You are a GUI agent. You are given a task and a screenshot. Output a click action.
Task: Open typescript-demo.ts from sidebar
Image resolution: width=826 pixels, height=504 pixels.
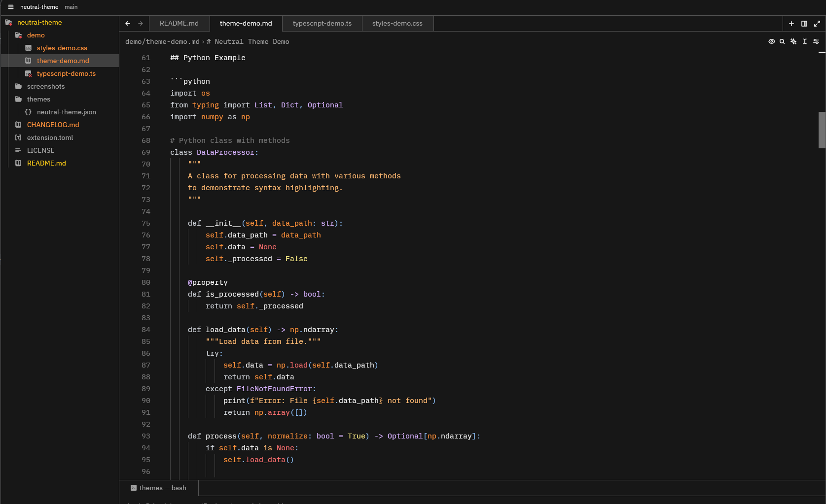point(66,73)
